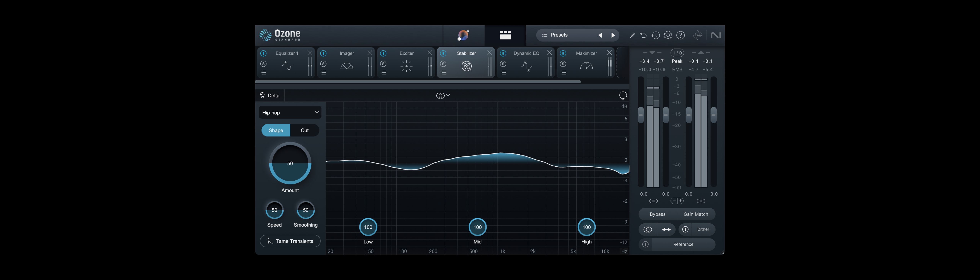The height and width of the screenshot is (280, 980).
Task: Click the iZotope plugin link icon
Action: coord(697,35)
